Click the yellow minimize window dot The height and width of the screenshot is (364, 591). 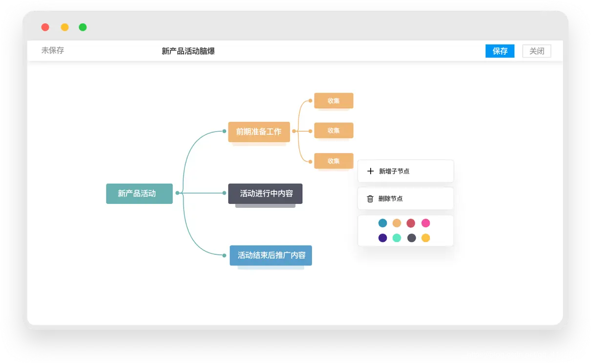64,27
